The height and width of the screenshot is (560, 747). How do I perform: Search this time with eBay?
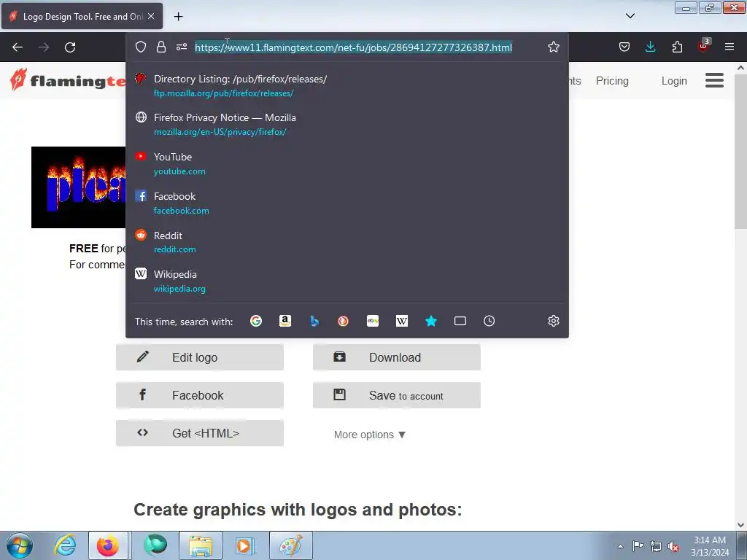coord(373,321)
